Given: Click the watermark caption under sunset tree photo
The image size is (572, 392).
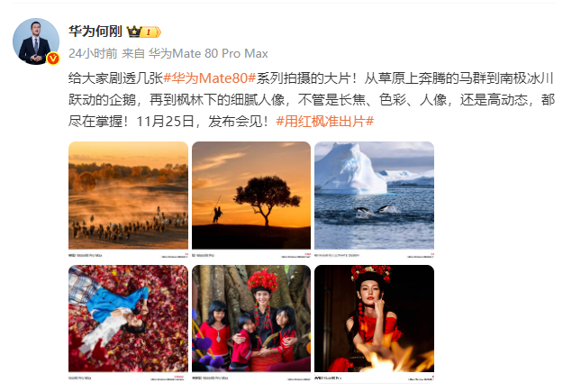Looking at the screenshot, I should click(251, 255).
